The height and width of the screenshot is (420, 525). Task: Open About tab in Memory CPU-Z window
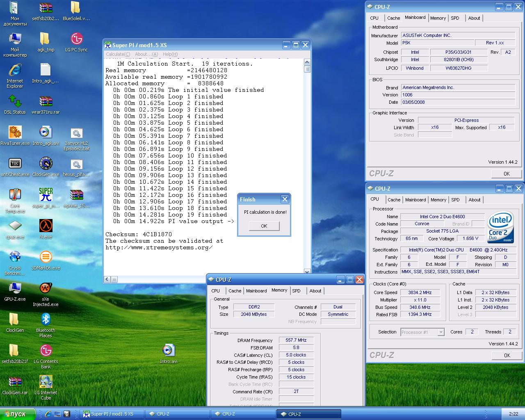(x=315, y=291)
